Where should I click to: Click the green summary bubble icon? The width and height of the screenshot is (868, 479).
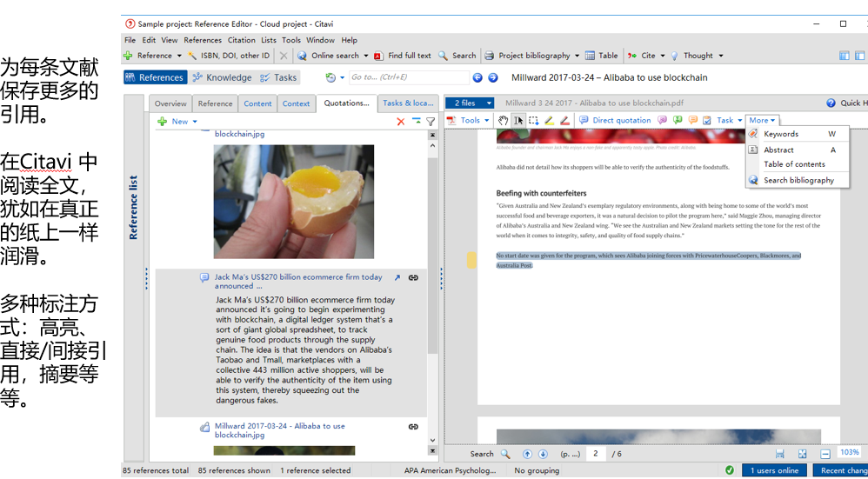click(678, 120)
